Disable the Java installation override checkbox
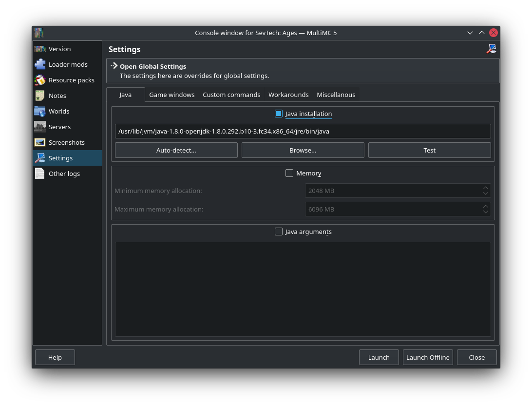Image resolution: width=532 pixels, height=406 pixels. pyautogui.click(x=279, y=114)
